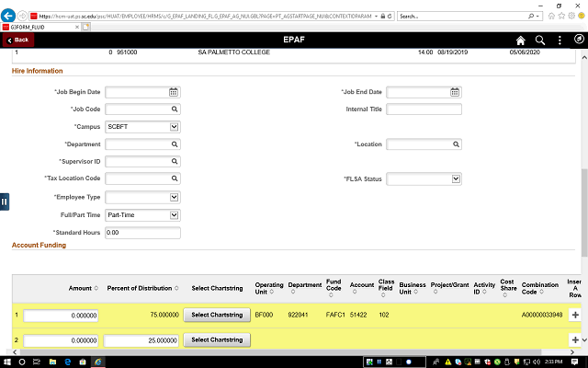Click the Department value 922041
The height and width of the screenshot is (368, 588).
pyautogui.click(x=298, y=315)
